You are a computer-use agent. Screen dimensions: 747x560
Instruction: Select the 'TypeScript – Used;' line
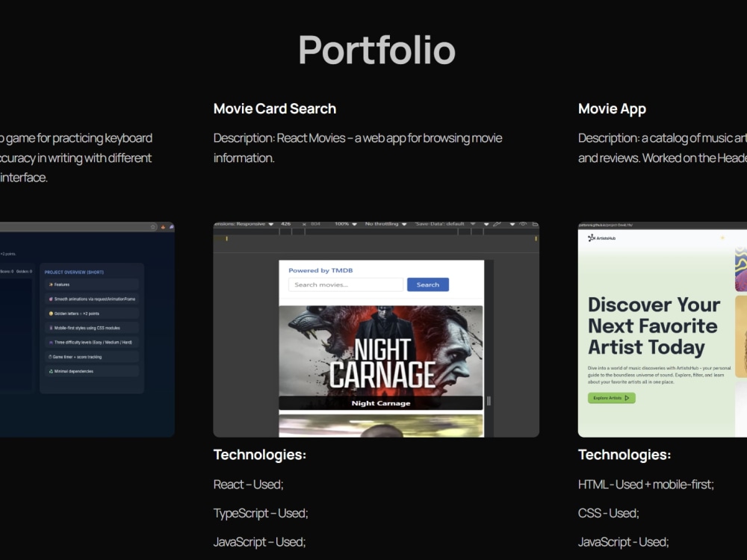tap(261, 514)
